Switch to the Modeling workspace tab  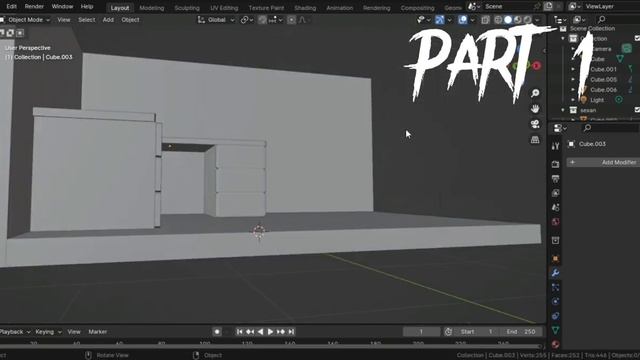pyautogui.click(x=152, y=8)
